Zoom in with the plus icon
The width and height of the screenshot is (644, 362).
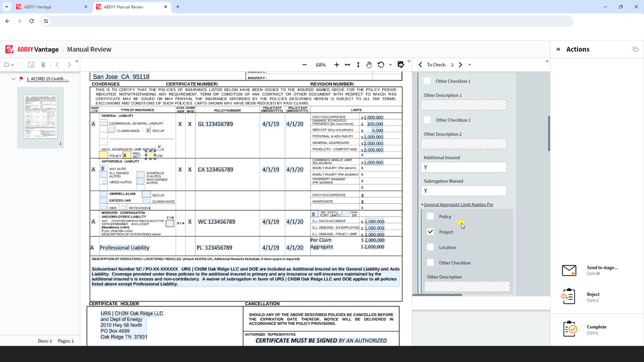pyautogui.click(x=336, y=65)
